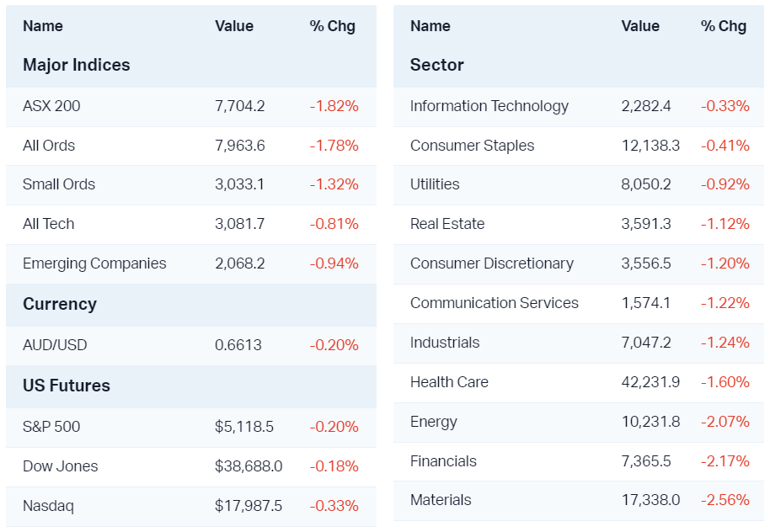Click the Financials -2.17% change value

pyautogui.click(x=725, y=461)
